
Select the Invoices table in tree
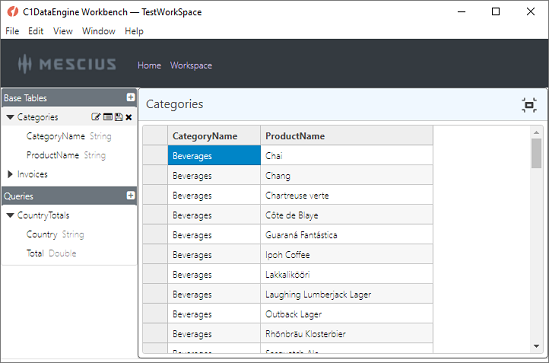(32, 174)
